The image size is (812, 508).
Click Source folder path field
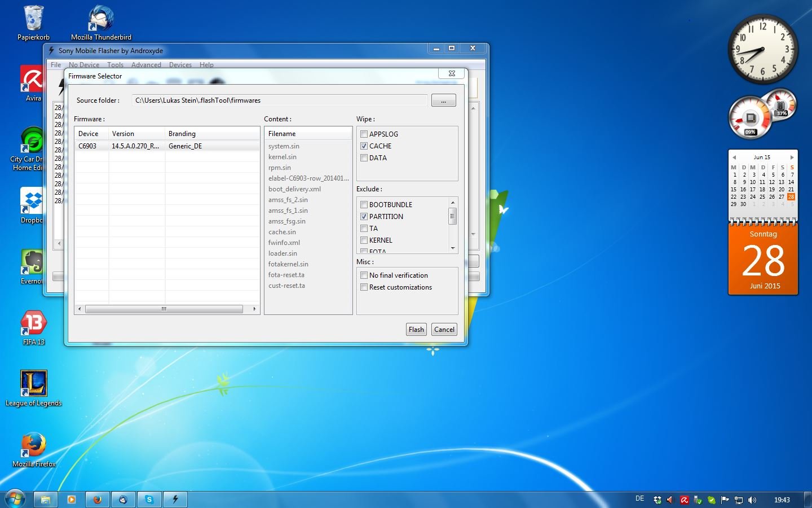(280, 100)
